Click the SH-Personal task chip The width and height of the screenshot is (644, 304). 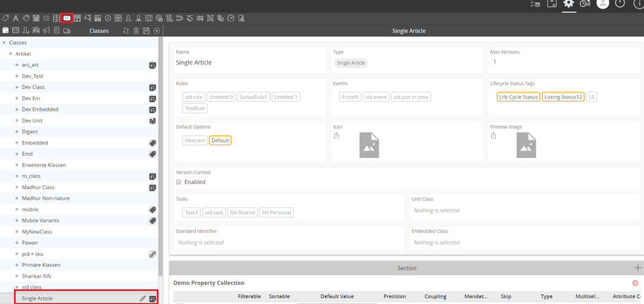point(276,213)
